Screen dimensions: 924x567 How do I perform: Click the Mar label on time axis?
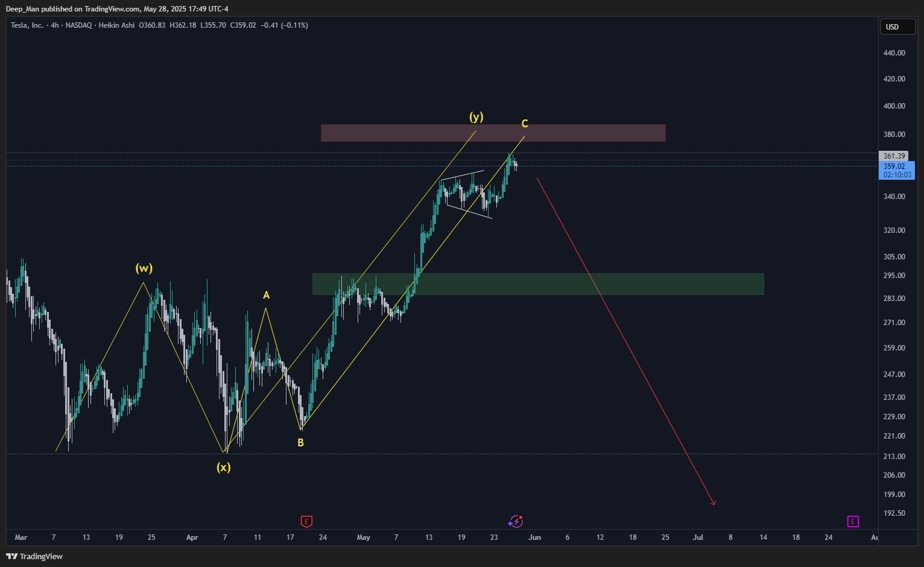(21, 537)
